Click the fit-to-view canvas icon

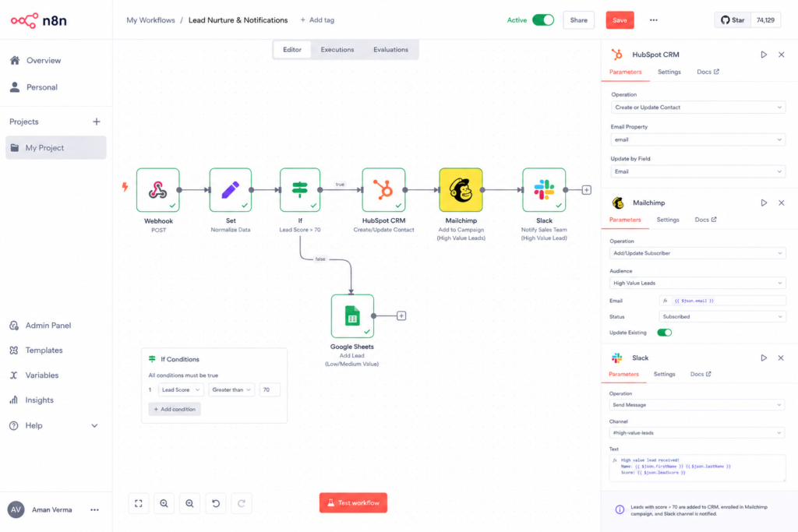(139, 503)
